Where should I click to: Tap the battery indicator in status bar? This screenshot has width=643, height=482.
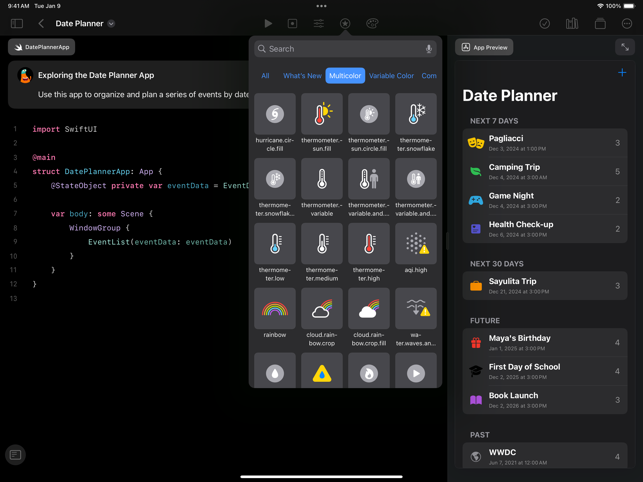coord(629,6)
